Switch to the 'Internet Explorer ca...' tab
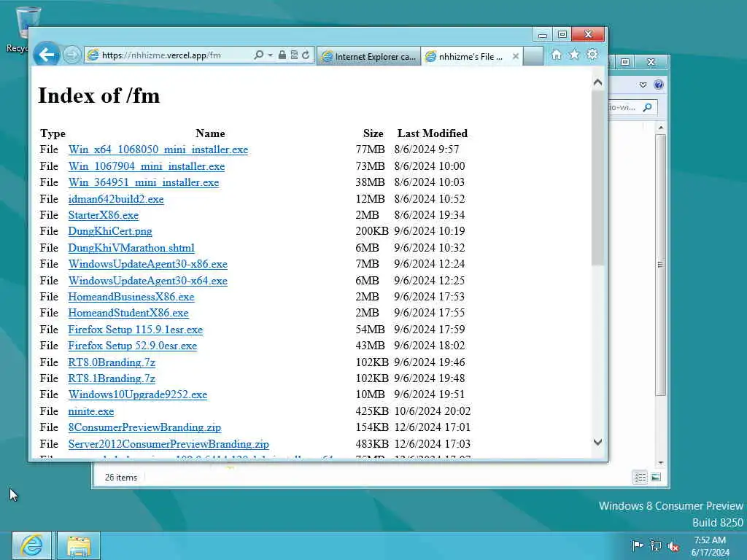747x560 pixels. (368, 56)
